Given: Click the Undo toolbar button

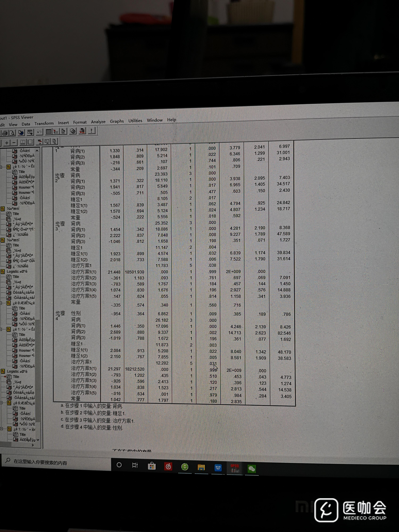Looking at the screenshot, I should pos(40,132).
